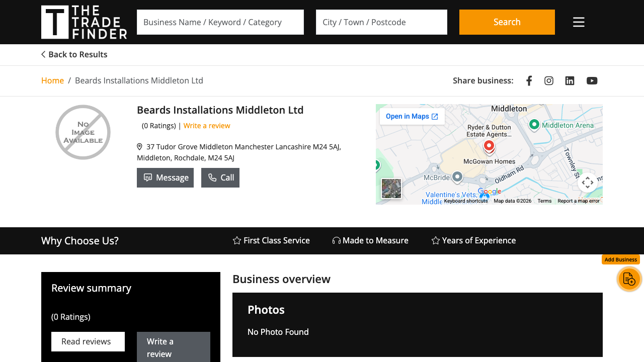Screen dimensions: 644x362
Task: Expand the hamburger navigation menu
Action: (x=579, y=22)
